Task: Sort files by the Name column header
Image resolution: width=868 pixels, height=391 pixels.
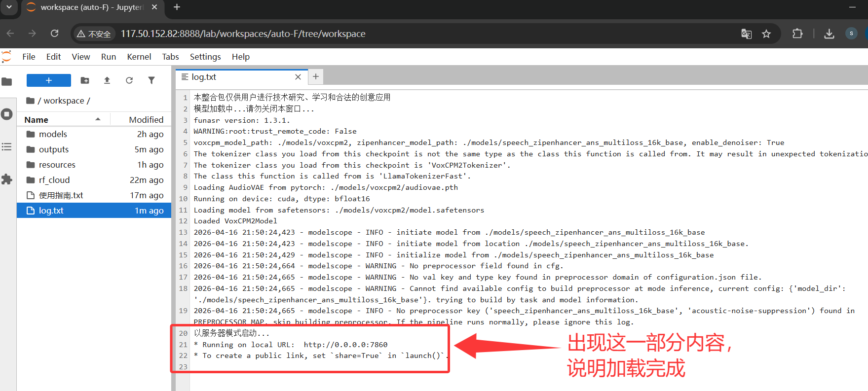Action: point(37,120)
